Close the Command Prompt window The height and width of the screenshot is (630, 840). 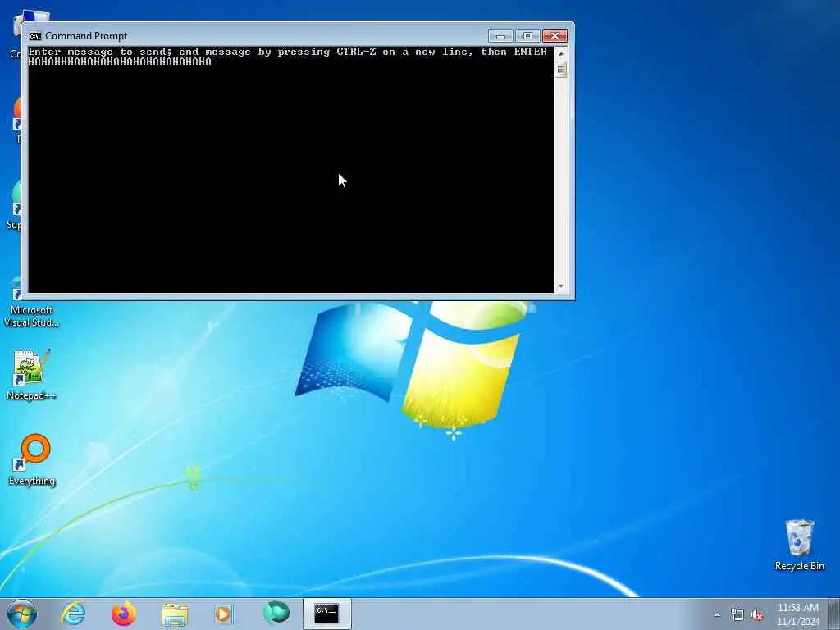click(x=555, y=36)
